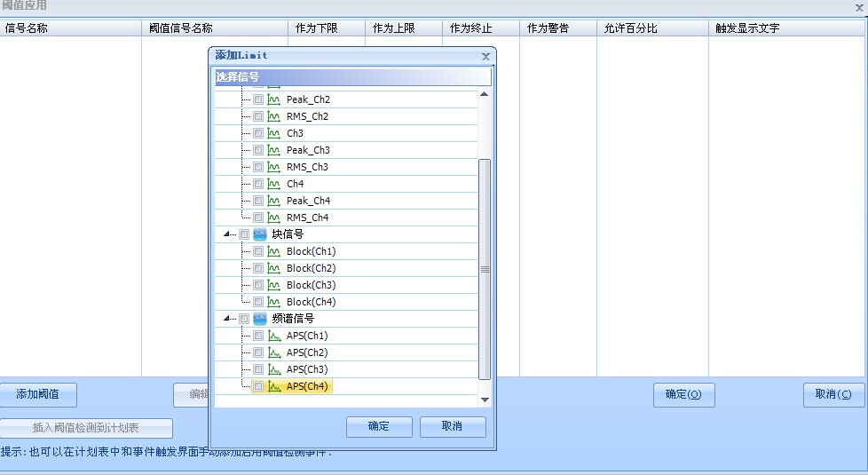Image resolution: width=868 pixels, height=475 pixels.
Task: Click the waveform icon beside Peak_Ch2
Action: point(273,99)
